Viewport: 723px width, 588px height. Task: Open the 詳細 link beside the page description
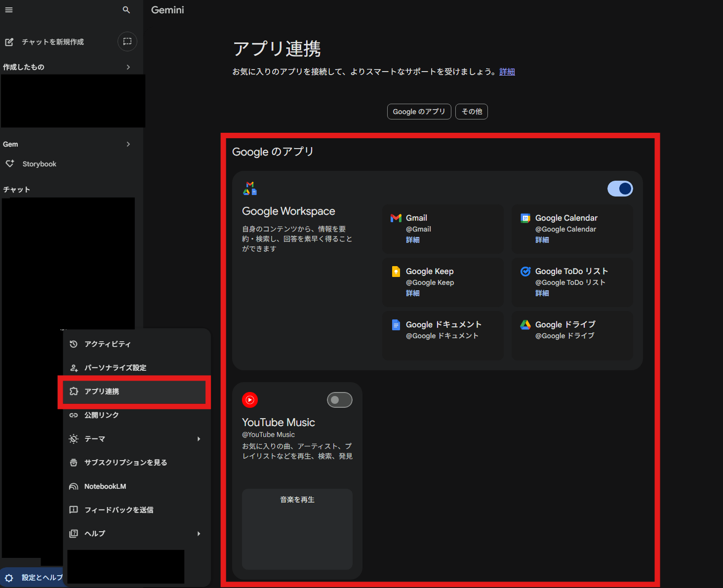tap(507, 72)
